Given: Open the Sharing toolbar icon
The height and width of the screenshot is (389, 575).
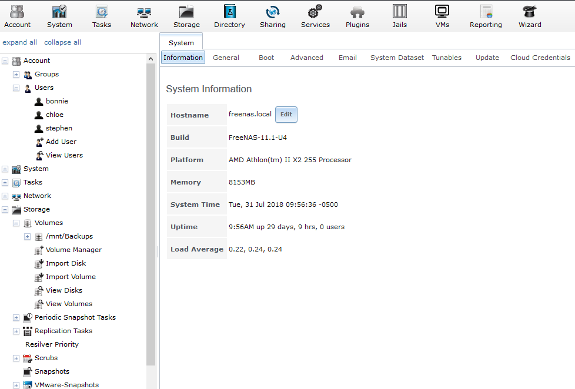Looking at the screenshot, I should tap(272, 16).
